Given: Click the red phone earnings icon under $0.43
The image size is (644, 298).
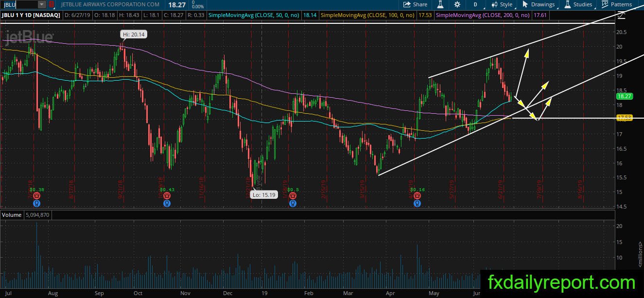Looking at the screenshot, I should point(167,195).
